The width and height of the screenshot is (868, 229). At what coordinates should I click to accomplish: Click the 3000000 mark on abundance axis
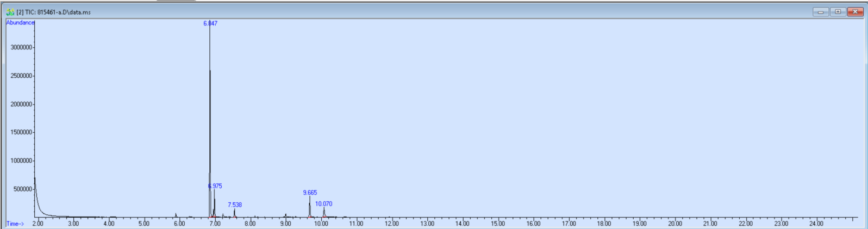[22, 47]
